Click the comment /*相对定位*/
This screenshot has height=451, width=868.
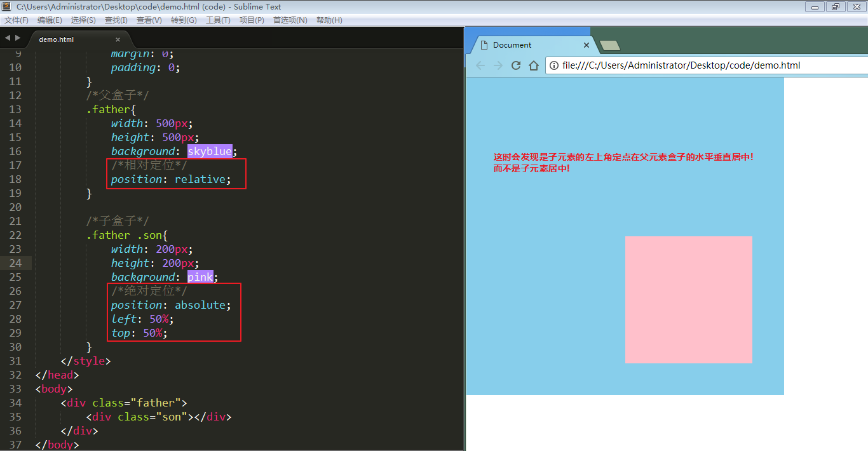pyautogui.click(x=149, y=165)
